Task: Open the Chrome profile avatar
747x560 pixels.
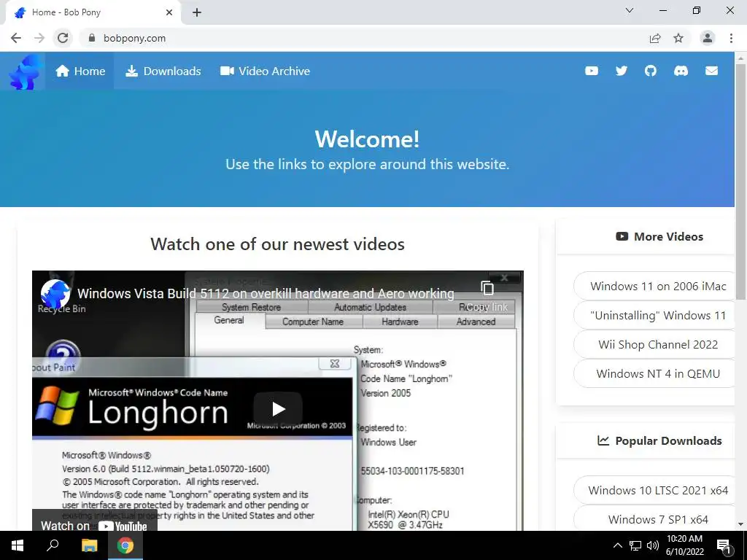Action: [x=708, y=38]
